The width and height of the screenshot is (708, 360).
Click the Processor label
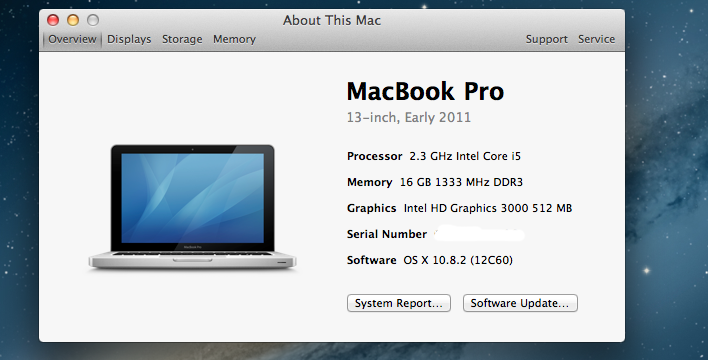tap(374, 156)
